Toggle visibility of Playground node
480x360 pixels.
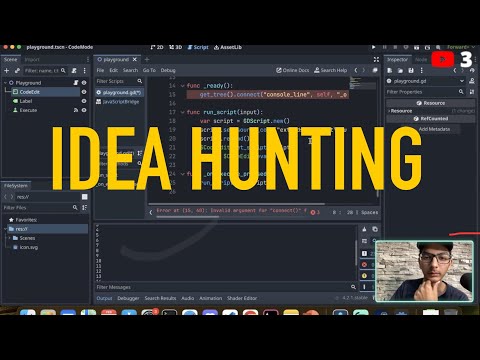(x=84, y=83)
